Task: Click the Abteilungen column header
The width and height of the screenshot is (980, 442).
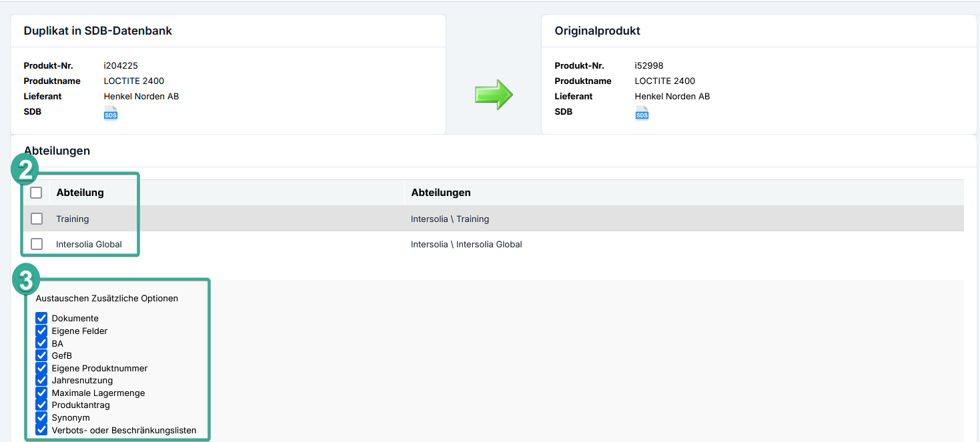Action: [441, 193]
